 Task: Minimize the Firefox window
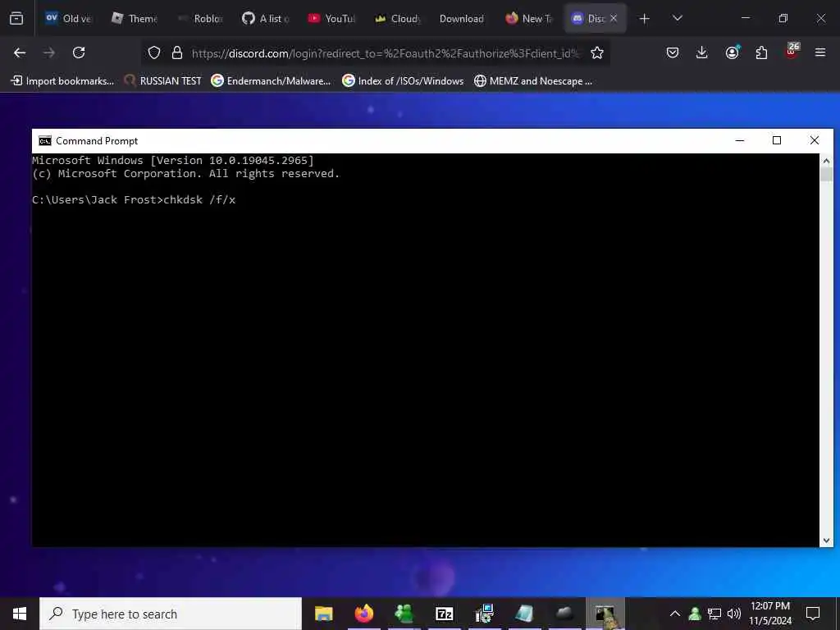pos(745,18)
